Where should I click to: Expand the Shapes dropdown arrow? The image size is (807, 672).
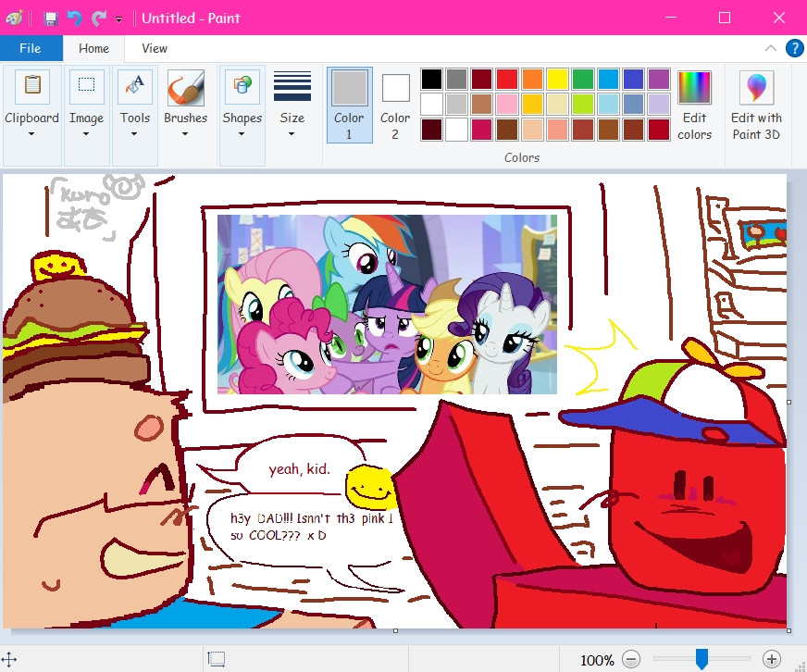pos(242,134)
